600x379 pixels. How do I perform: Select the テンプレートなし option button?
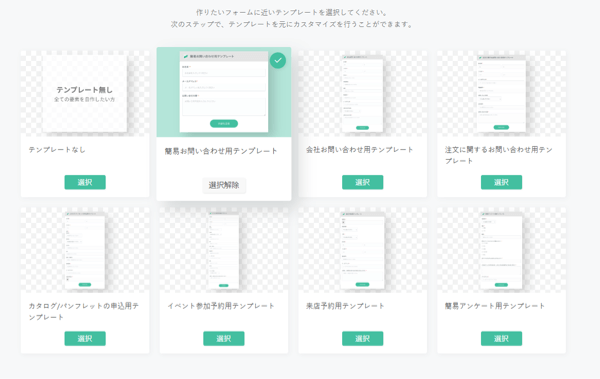(x=85, y=182)
